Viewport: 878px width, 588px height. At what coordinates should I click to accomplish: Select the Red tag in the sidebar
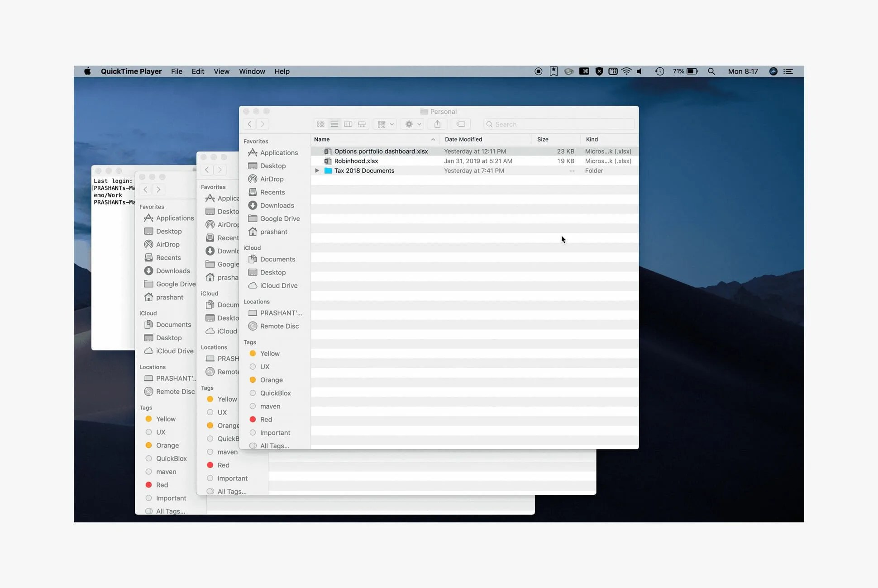coord(266,419)
